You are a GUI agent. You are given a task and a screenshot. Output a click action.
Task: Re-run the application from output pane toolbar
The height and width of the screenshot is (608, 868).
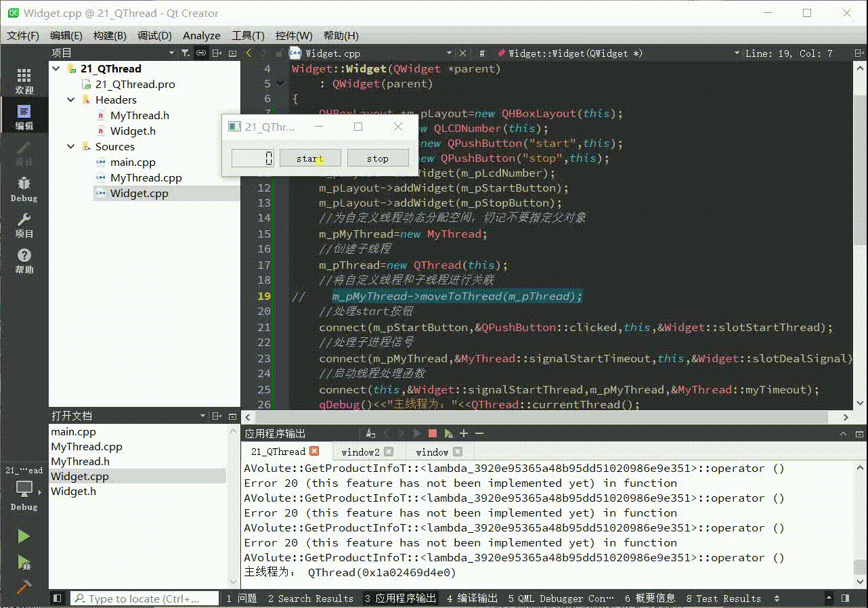pos(416,433)
